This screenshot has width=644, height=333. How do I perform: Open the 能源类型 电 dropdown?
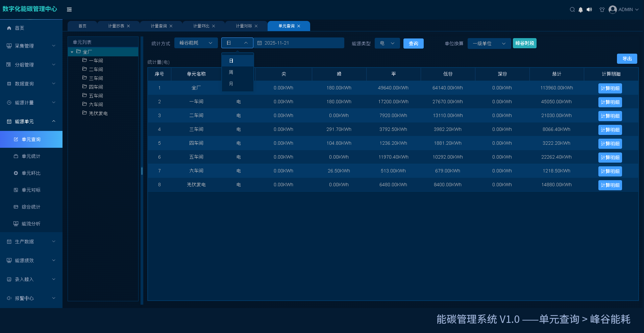387,43
